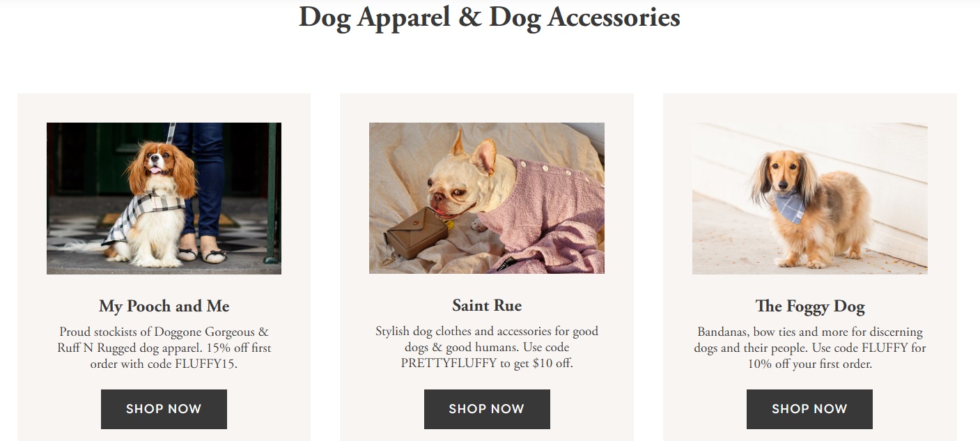Open the Saint Rue heading link
The image size is (980, 441).
coord(487,305)
